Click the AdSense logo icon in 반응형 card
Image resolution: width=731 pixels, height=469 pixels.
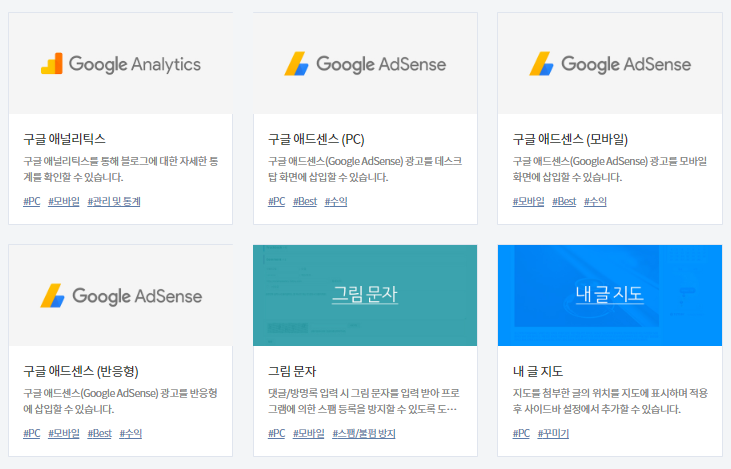[x=52, y=296]
